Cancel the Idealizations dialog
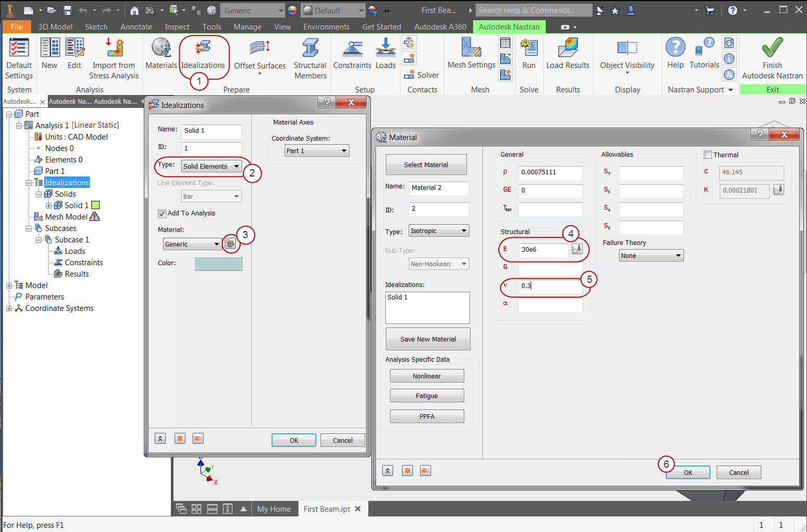807x532 pixels. click(x=343, y=440)
